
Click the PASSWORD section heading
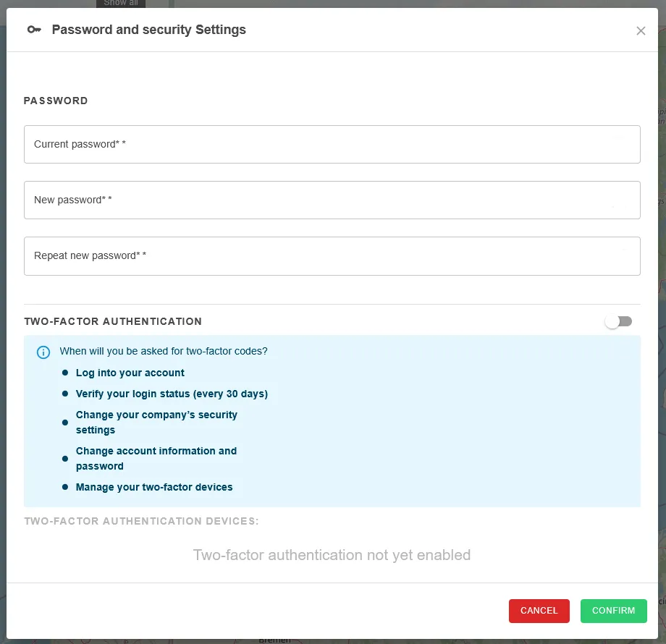click(x=56, y=101)
